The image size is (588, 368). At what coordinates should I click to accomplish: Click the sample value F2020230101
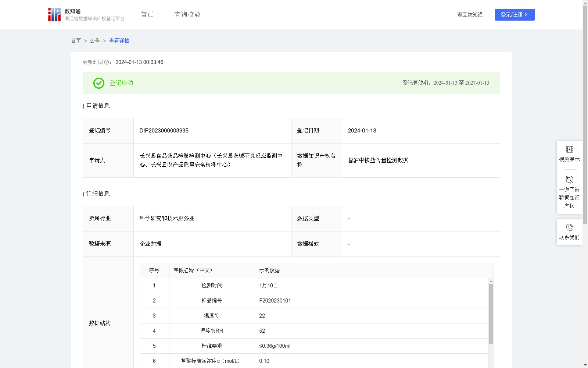point(275,301)
